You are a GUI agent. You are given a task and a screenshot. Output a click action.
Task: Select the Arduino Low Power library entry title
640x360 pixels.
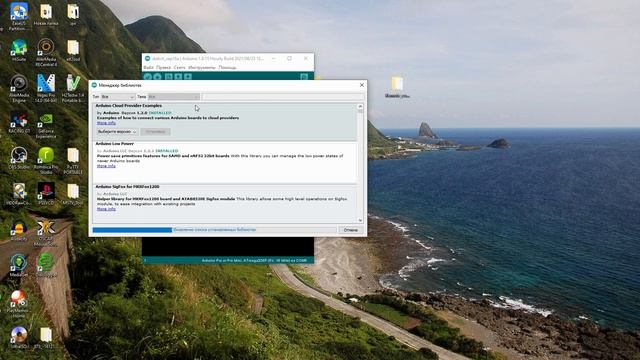coord(115,144)
